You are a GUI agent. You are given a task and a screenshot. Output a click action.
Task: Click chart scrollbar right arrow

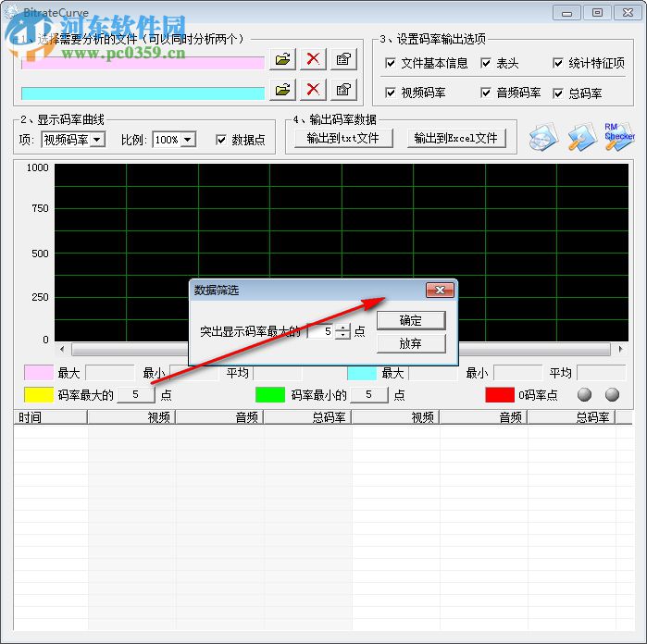[621, 349]
